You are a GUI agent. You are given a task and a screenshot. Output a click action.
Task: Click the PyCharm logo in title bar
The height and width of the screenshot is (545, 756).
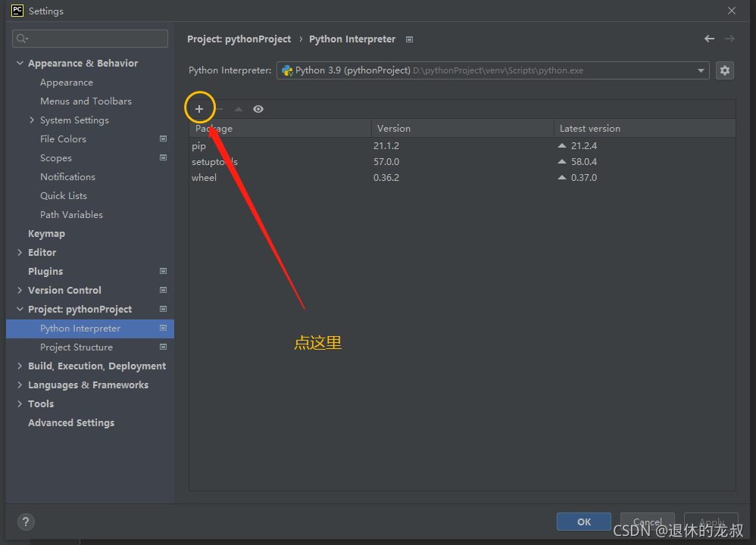click(17, 11)
